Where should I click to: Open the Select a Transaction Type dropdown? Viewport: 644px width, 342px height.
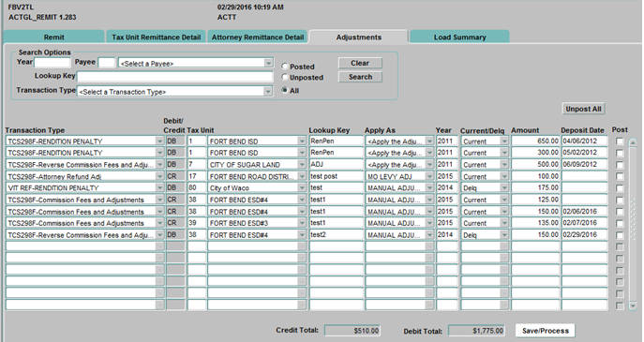tap(268, 91)
